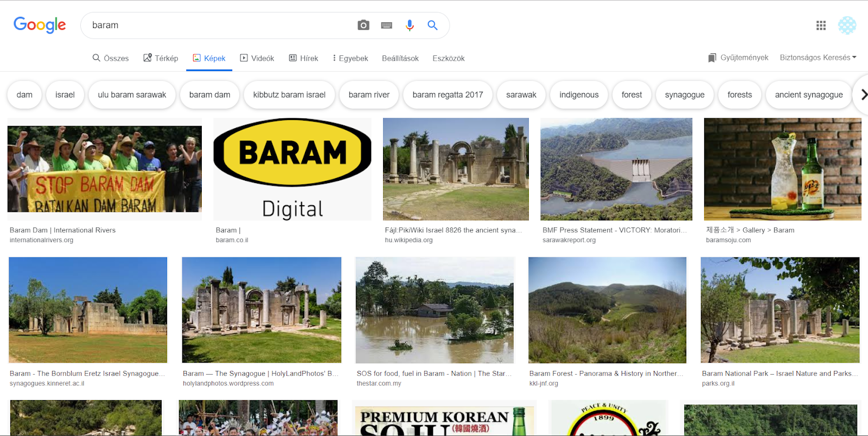Click the blue magnifier search button

(432, 25)
